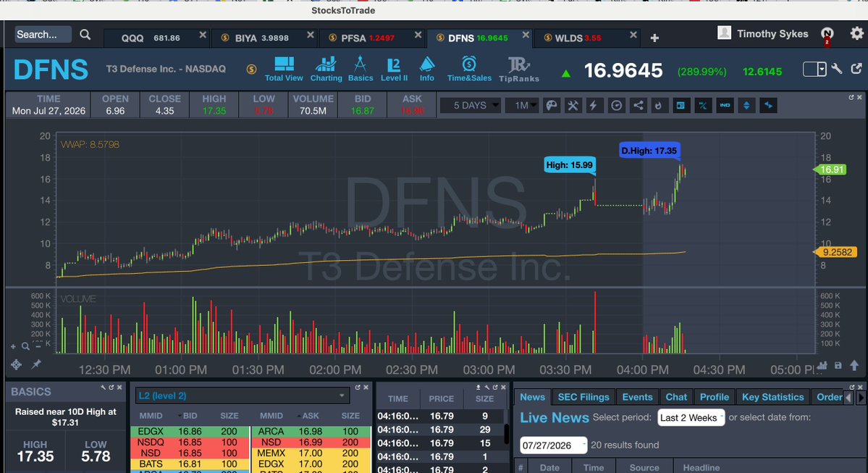Click the search magnifier icon
Screen dimensions: 868x473
click(85, 34)
